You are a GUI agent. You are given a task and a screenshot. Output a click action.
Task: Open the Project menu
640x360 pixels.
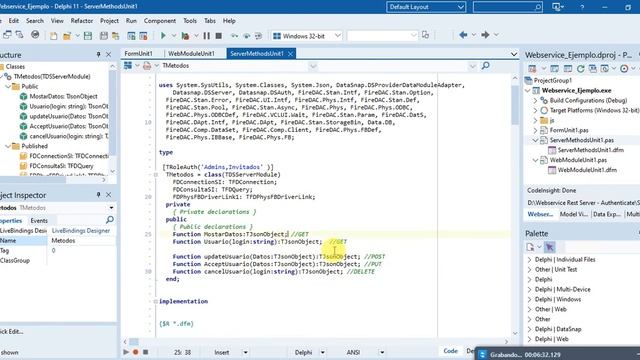(x=109, y=21)
